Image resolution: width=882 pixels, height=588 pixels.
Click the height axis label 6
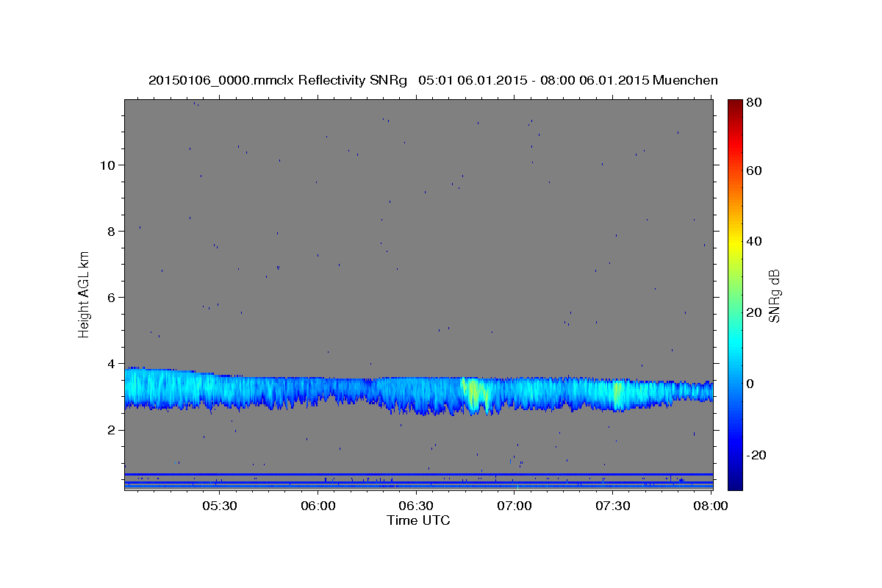111,297
